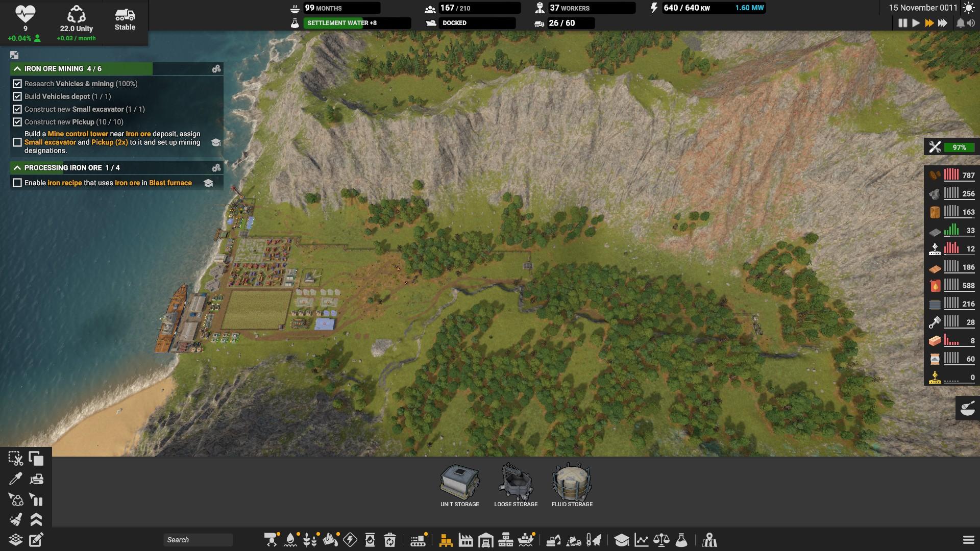This screenshot has height=551, width=980.
Task: Open the Recipes flask icon in toolbar
Action: pyautogui.click(x=681, y=540)
